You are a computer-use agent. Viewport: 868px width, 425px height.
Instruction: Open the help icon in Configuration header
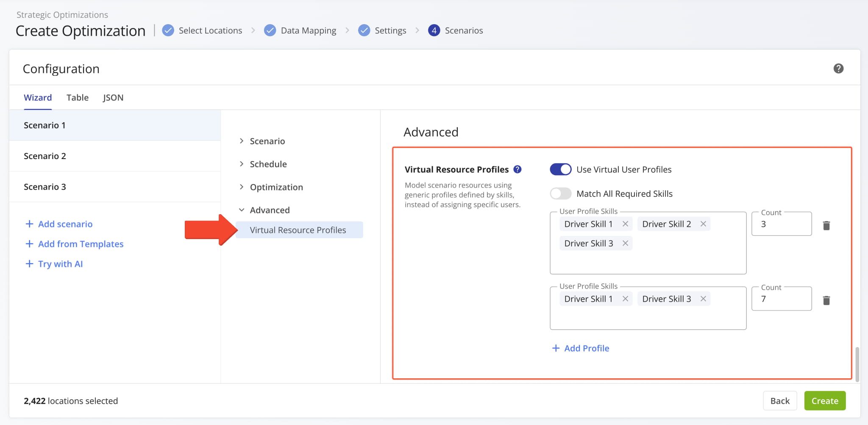[x=839, y=68]
